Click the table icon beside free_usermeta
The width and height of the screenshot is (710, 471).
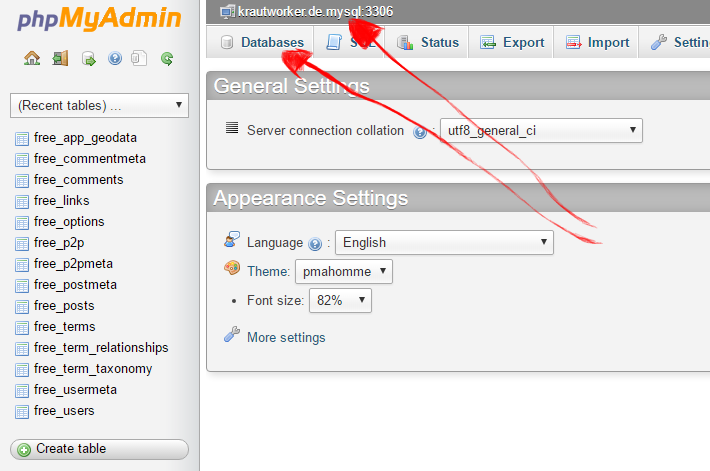(x=22, y=390)
